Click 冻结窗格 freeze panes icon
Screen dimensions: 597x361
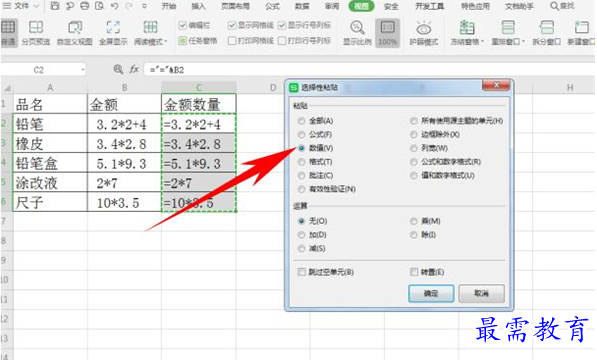pos(467,27)
